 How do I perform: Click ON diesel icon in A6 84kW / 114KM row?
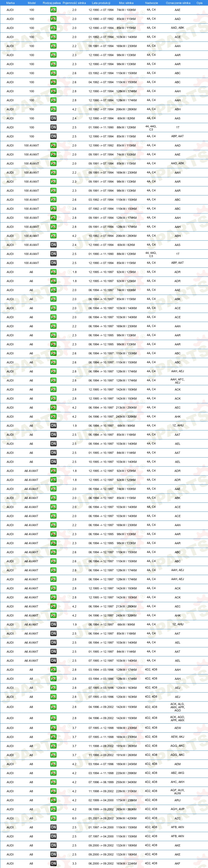(53, 453)
